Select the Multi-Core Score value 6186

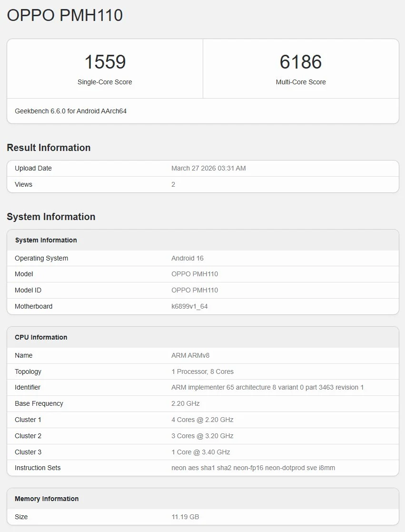301,61
